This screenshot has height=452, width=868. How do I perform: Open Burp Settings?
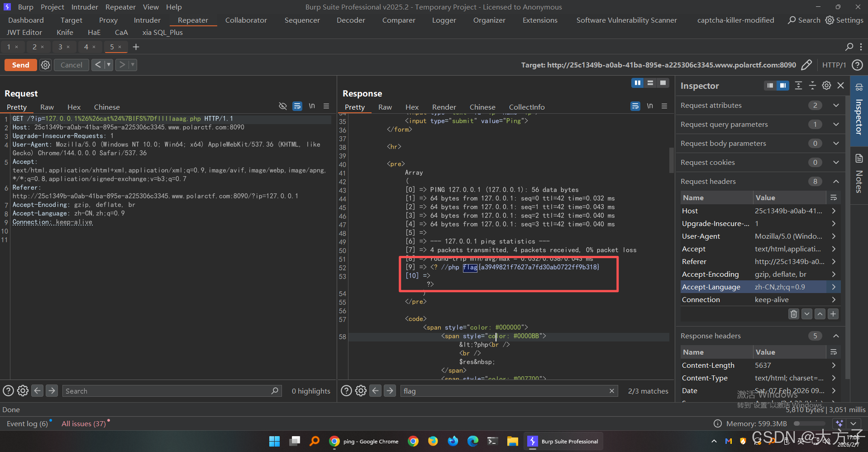click(844, 20)
